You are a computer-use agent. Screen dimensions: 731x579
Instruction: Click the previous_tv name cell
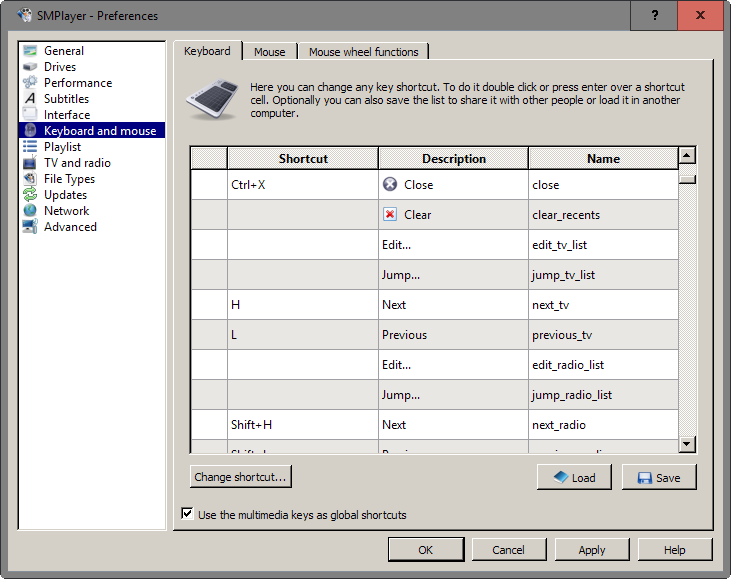[603, 334]
